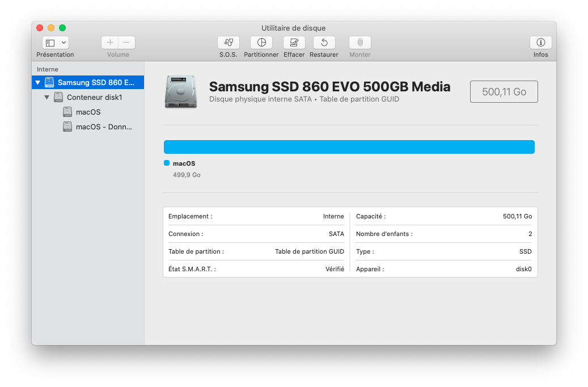Collapse the Samsung SSD 860 disclosure triangle
Image resolution: width=588 pixels, height=387 pixels.
pyautogui.click(x=38, y=83)
